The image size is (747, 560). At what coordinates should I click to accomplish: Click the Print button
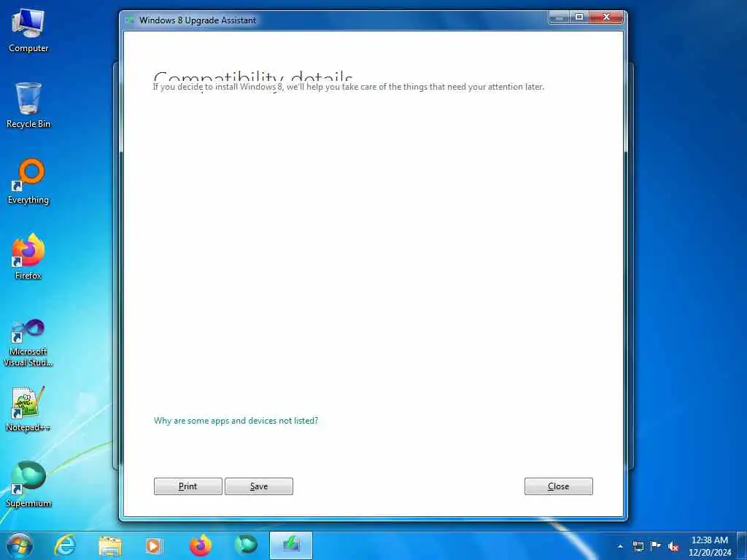187,486
